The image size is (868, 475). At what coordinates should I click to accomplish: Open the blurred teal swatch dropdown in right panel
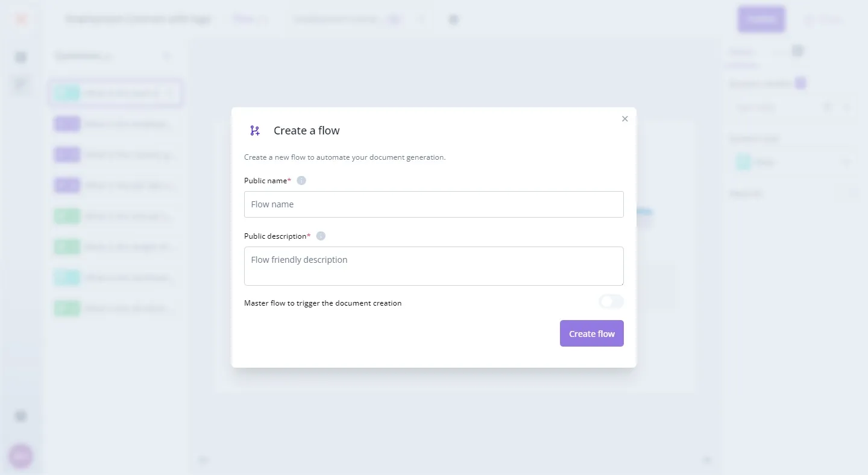792,162
